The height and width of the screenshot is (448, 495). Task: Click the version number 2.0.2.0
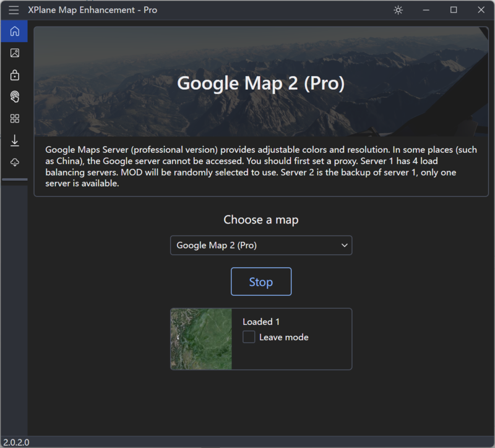[16, 442]
